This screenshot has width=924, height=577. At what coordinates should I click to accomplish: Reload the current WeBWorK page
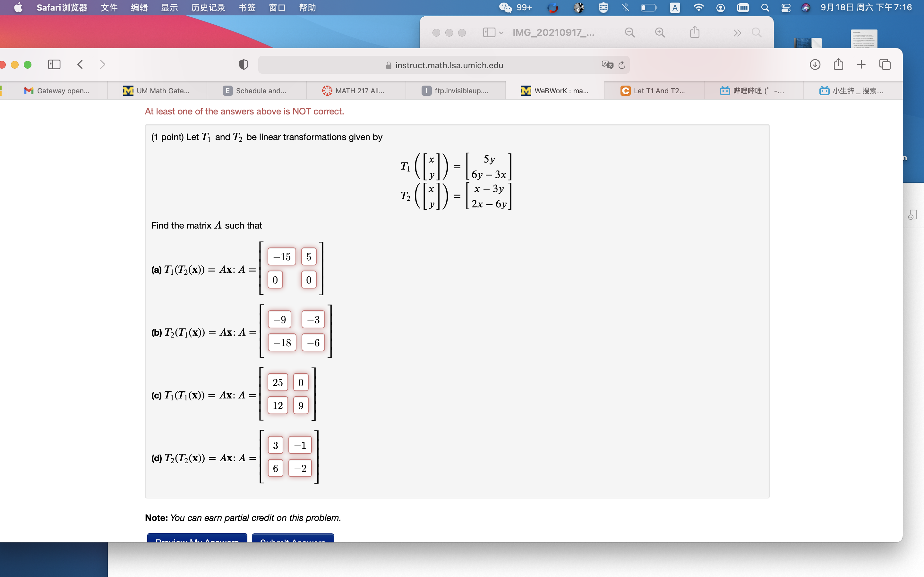[621, 65]
